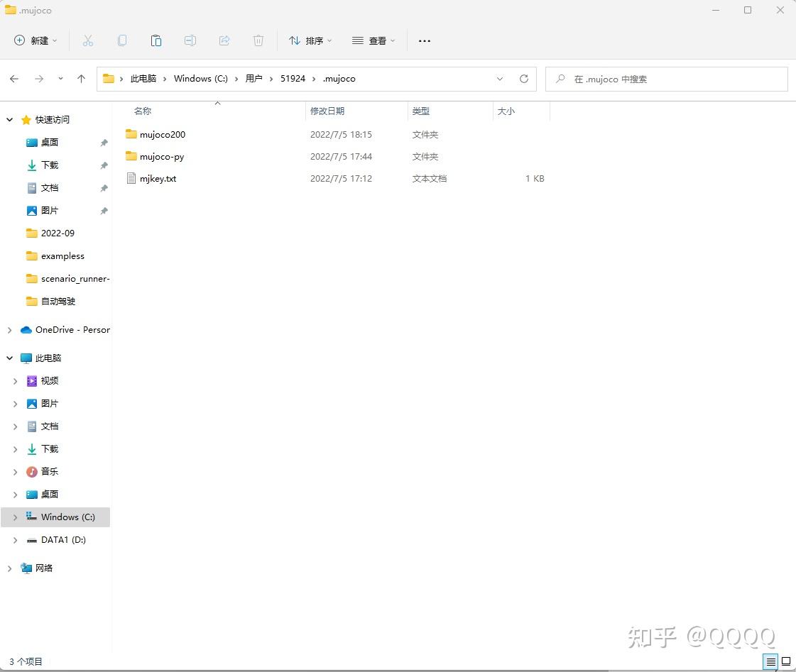
Task: Expand the OneDrive - Personal tree item
Action: [x=9, y=329]
